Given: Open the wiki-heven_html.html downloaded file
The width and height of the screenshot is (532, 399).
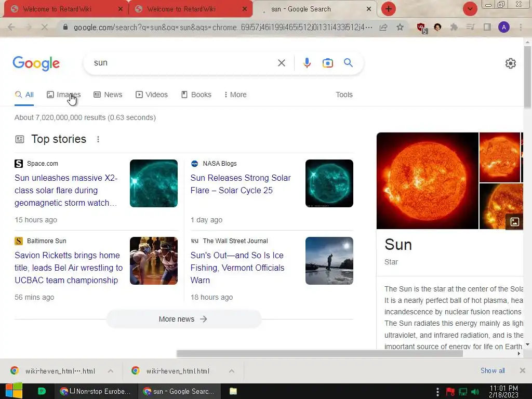Looking at the screenshot, I should click(x=178, y=371).
